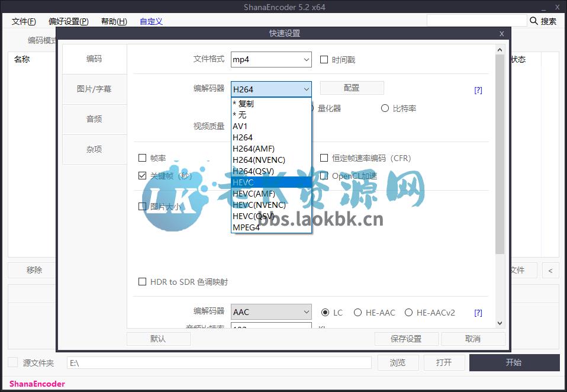Select the LC audio profile radio
Image resolution: width=567 pixels, height=392 pixels.
pyautogui.click(x=325, y=313)
